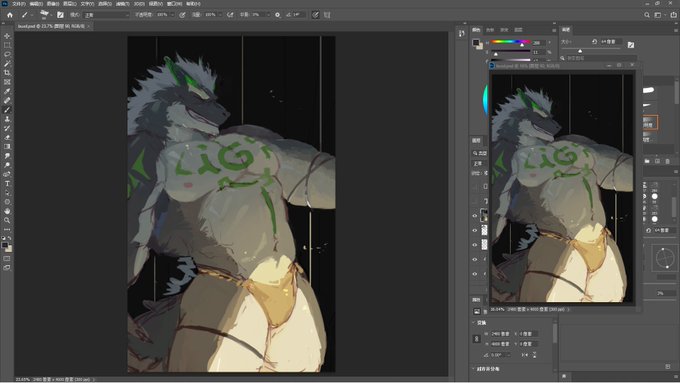The image size is (680, 383).
Task: Select the History Brush tool
Action: [x=7, y=128]
